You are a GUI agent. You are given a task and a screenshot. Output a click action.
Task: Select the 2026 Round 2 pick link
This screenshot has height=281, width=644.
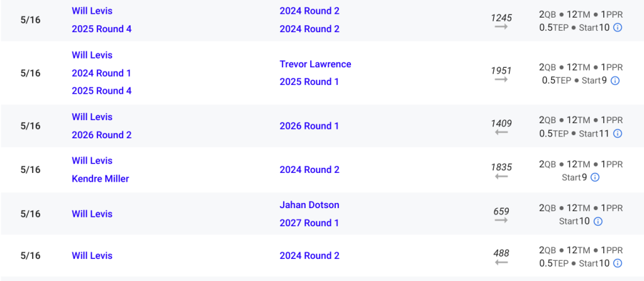(102, 135)
